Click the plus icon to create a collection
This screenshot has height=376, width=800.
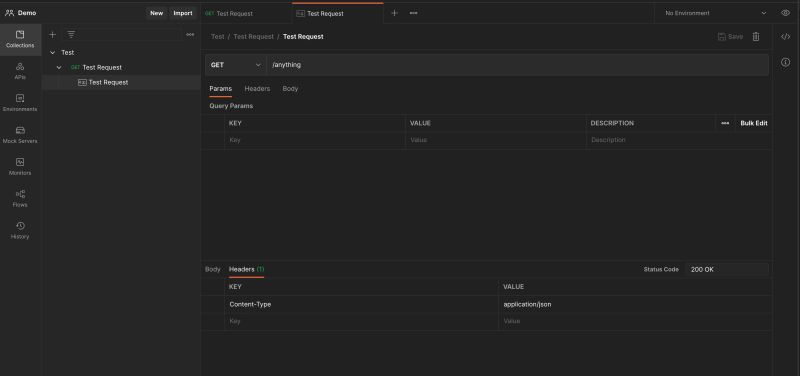pyautogui.click(x=52, y=35)
